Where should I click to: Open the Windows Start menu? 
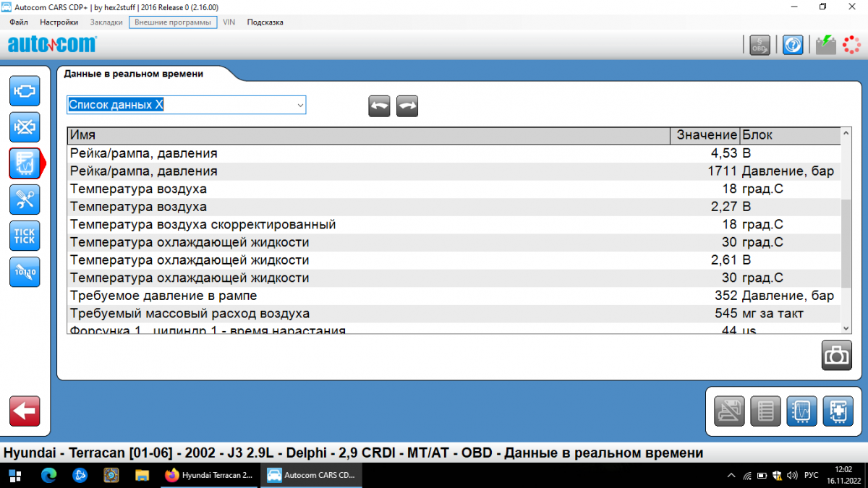(x=14, y=475)
